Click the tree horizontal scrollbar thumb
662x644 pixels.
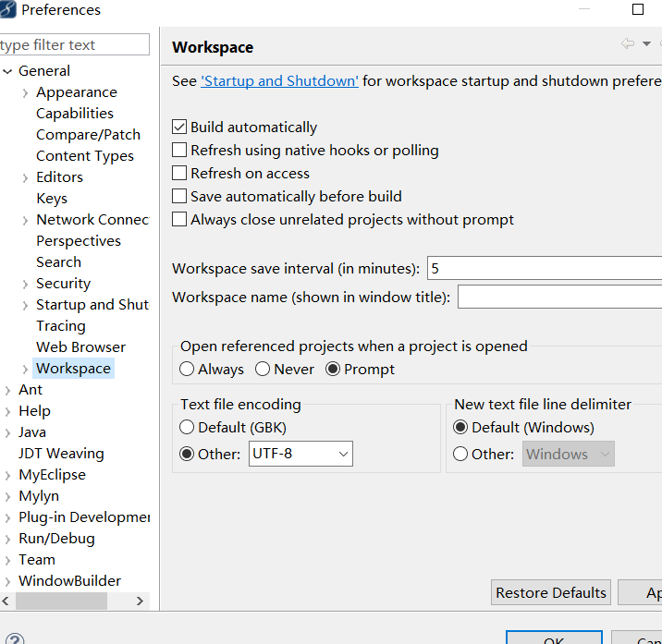[61, 601]
